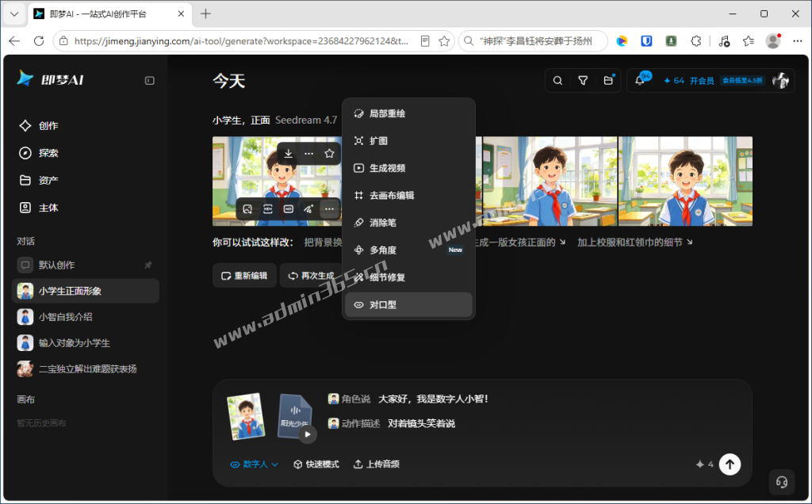
Task: Open 资产 in sidebar
Action: click(x=40, y=181)
